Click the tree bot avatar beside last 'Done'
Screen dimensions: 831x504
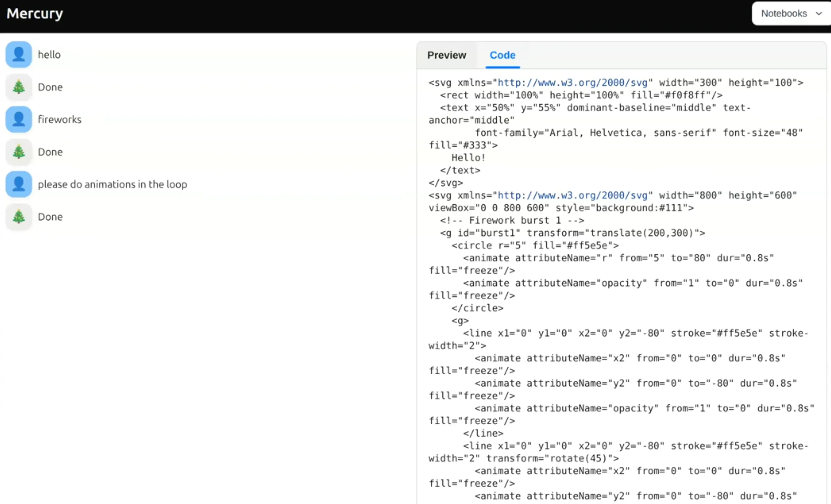(x=19, y=217)
